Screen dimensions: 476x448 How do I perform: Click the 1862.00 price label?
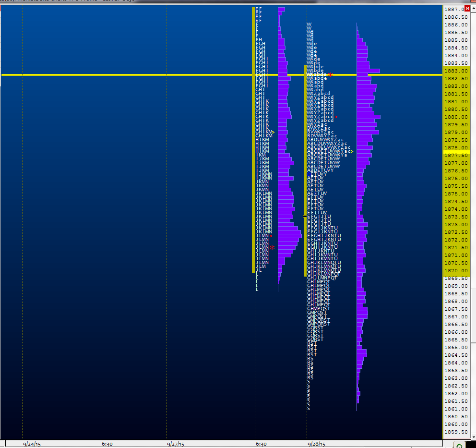point(456,394)
